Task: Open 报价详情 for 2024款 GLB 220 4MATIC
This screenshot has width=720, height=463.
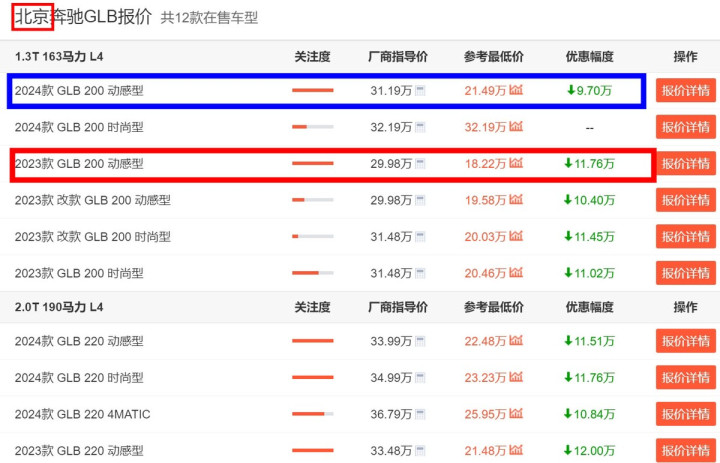Action: click(686, 414)
